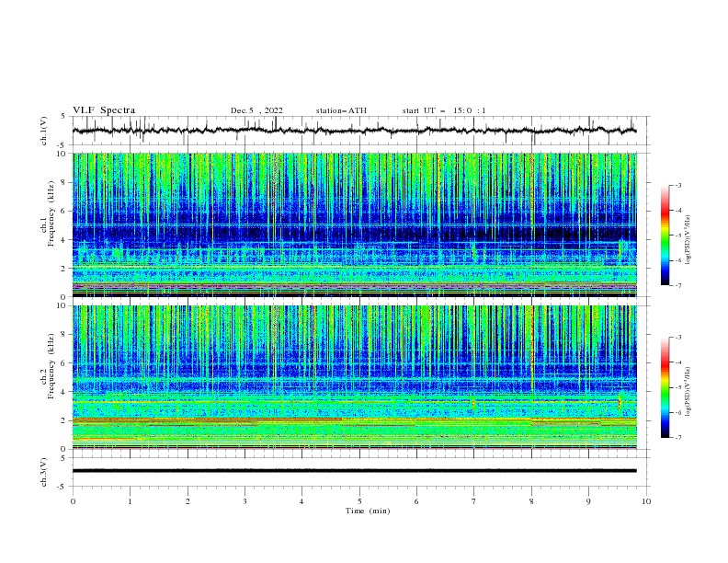This screenshot has width=728, height=563.
Task: Click the upper "log(PSD)(V²/Hz)" colorbar label
Action: [x=688, y=240]
